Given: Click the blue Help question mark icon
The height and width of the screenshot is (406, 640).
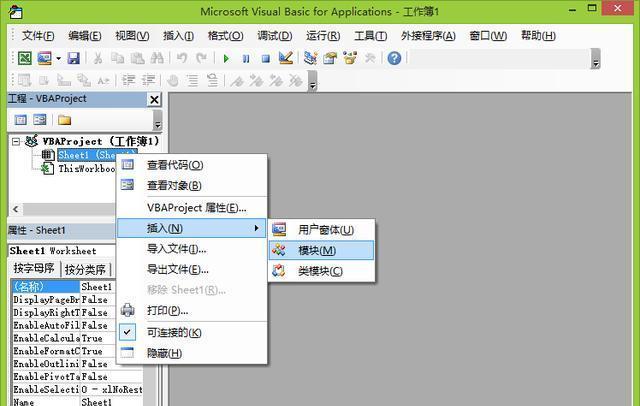Looking at the screenshot, I should point(394,58).
